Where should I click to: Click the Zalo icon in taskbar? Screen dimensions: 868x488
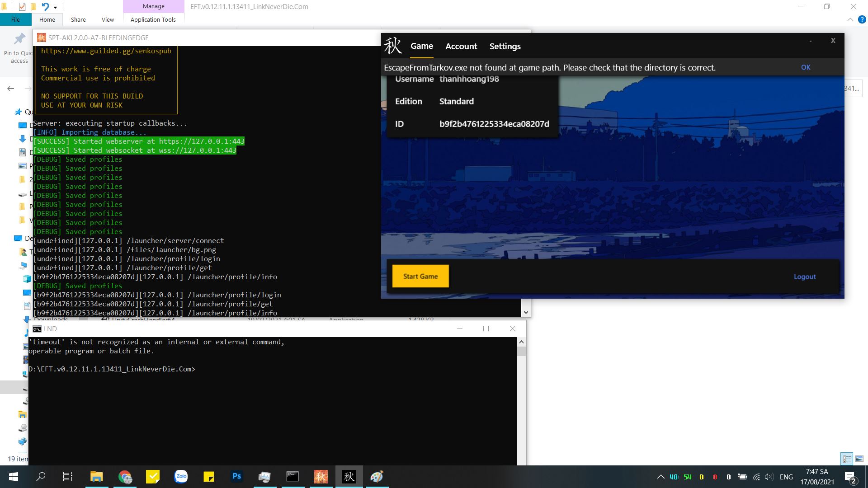coord(181,476)
